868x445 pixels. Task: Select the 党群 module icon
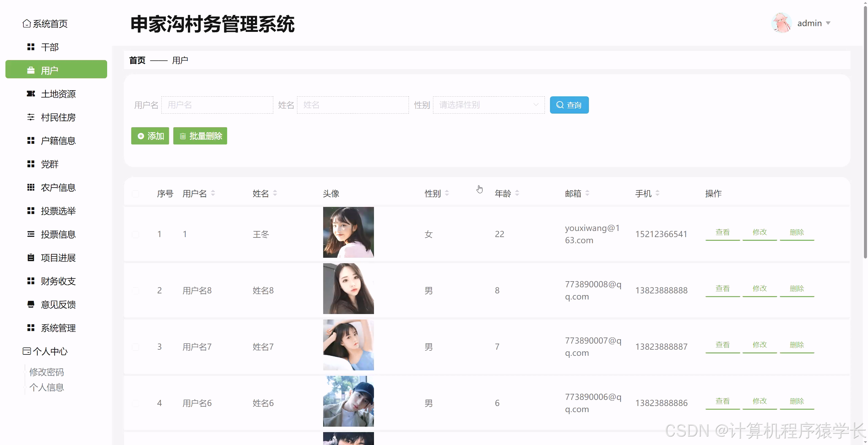31,164
